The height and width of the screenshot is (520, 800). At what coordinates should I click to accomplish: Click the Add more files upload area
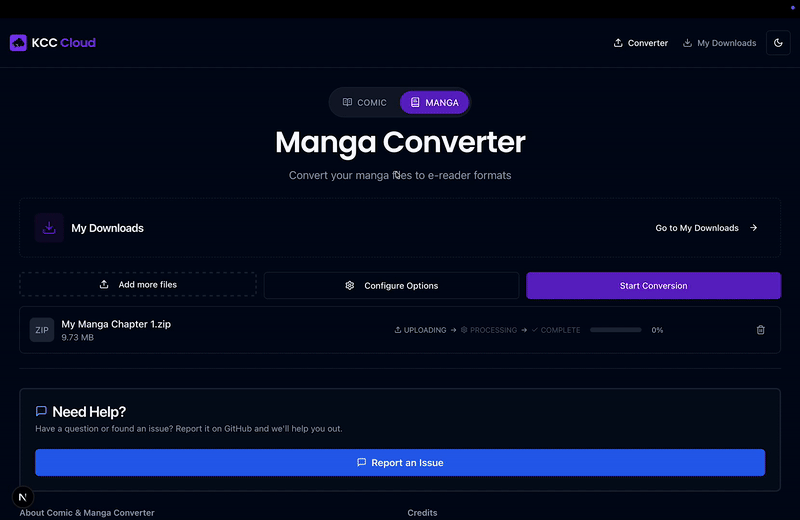(138, 284)
